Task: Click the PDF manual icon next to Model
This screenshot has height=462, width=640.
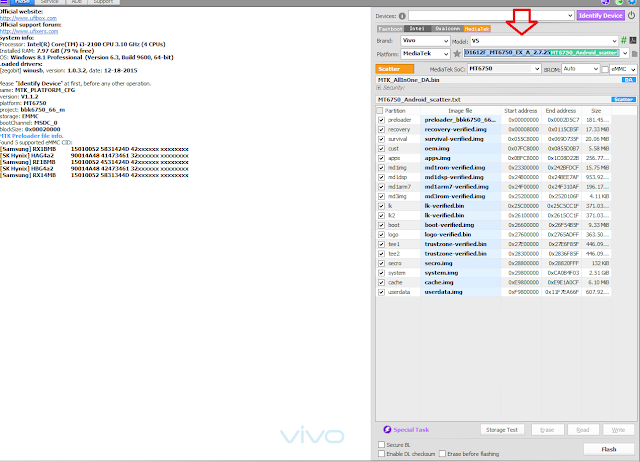Action: [x=633, y=40]
